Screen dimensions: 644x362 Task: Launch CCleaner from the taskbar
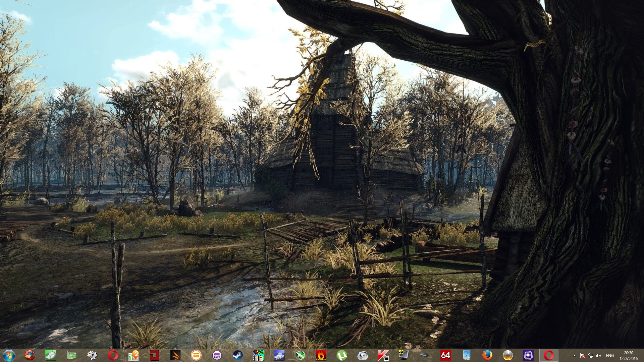(30, 355)
